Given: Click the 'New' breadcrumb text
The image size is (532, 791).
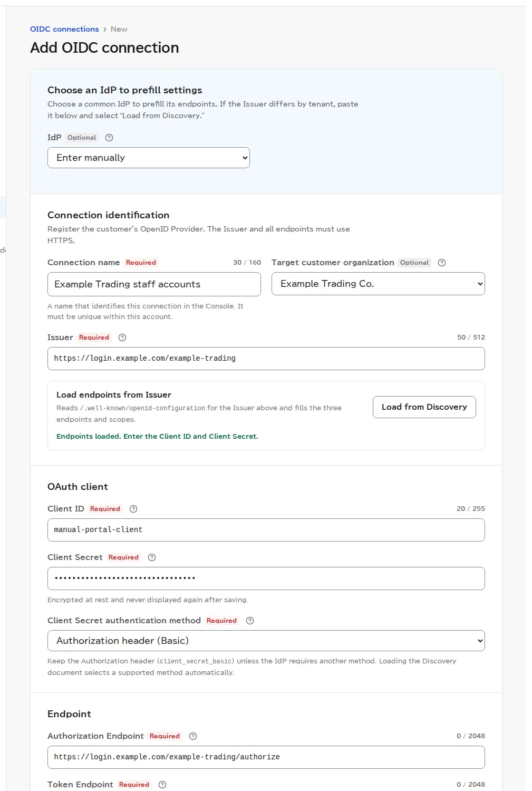Looking at the screenshot, I should pyautogui.click(x=119, y=29).
